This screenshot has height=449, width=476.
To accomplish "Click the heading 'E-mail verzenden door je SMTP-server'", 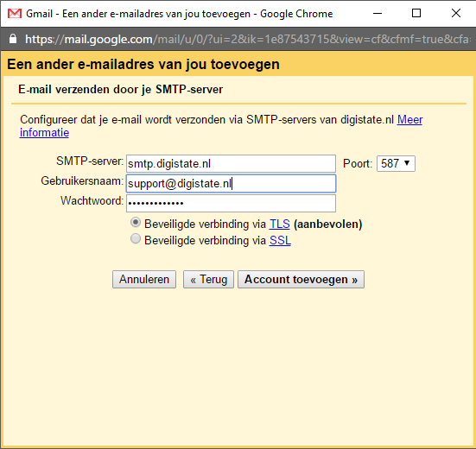I will [x=121, y=90].
